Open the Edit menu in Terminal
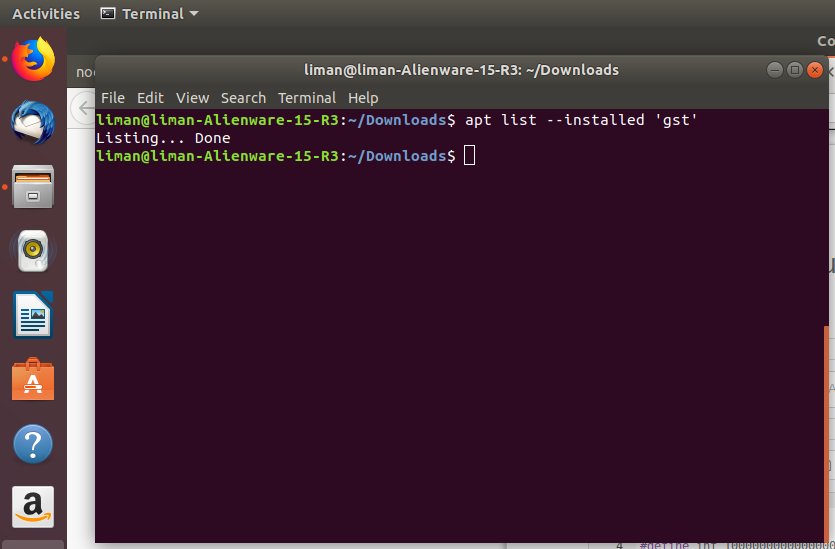835x549 pixels. click(150, 98)
